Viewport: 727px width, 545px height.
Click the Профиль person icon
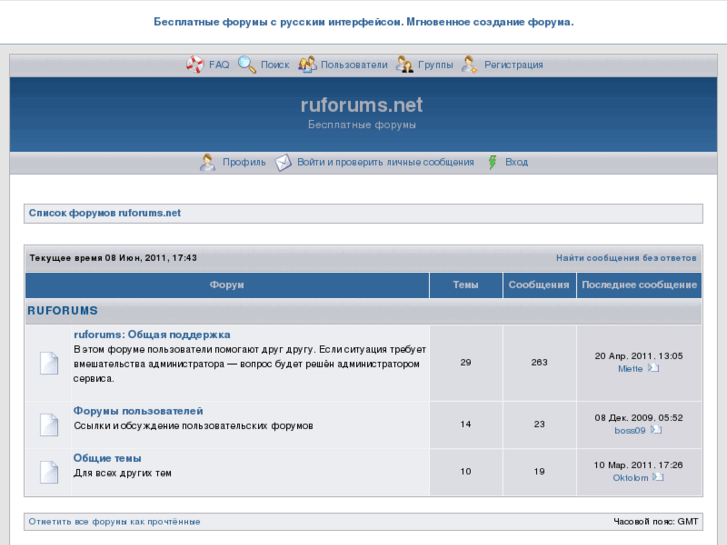point(207,162)
